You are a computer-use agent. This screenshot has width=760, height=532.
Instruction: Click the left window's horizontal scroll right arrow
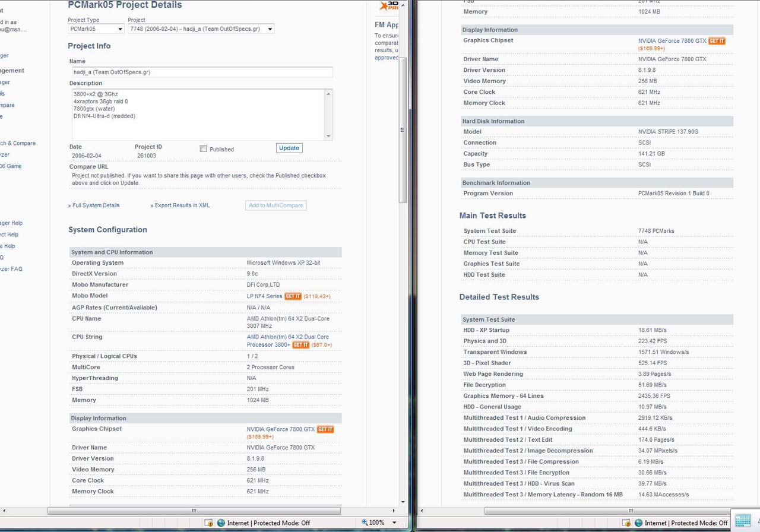coord(393,511)
